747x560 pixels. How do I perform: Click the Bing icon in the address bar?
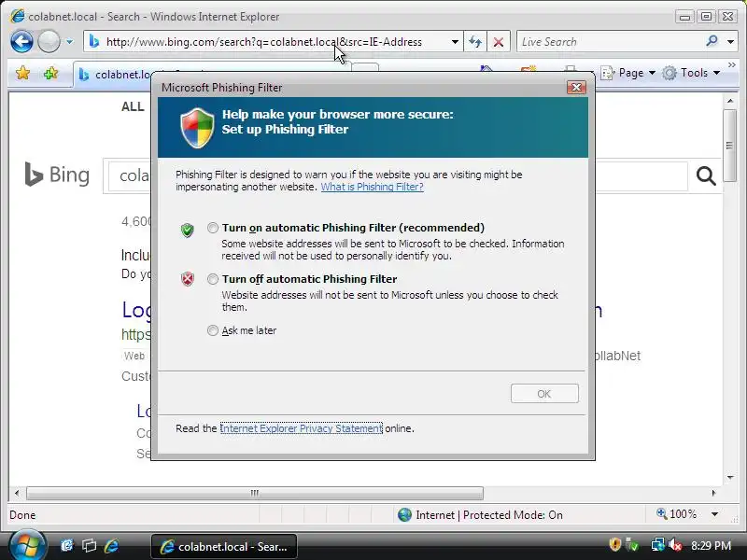click(94, 42)
